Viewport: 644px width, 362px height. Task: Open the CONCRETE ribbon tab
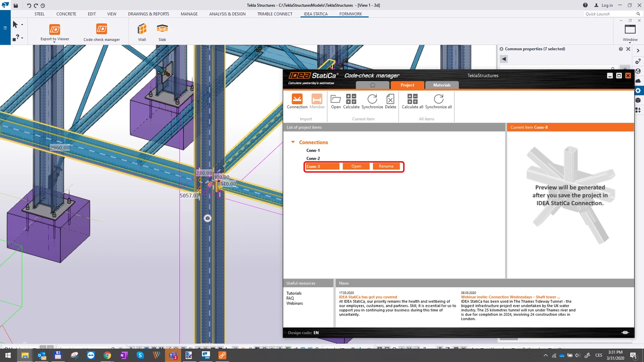click(66, 14)
